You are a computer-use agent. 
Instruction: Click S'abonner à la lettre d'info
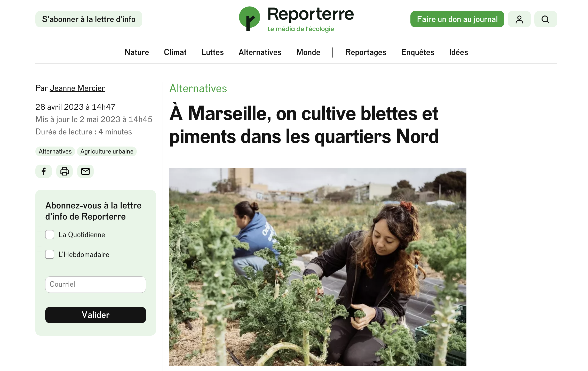click(89, 19)
